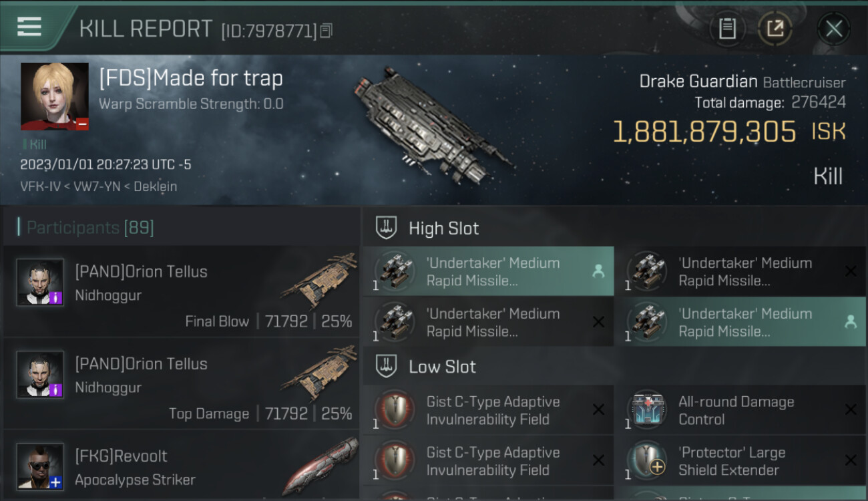Open Made for trap's pilot portrait
The image size is (868, 501).
(x=54, y=96)
